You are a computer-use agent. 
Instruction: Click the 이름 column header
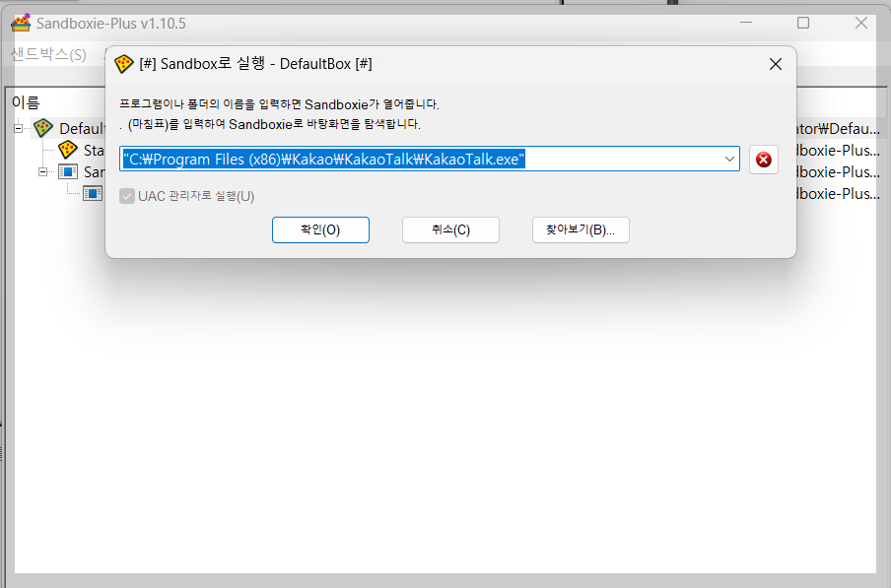[27, 102]
